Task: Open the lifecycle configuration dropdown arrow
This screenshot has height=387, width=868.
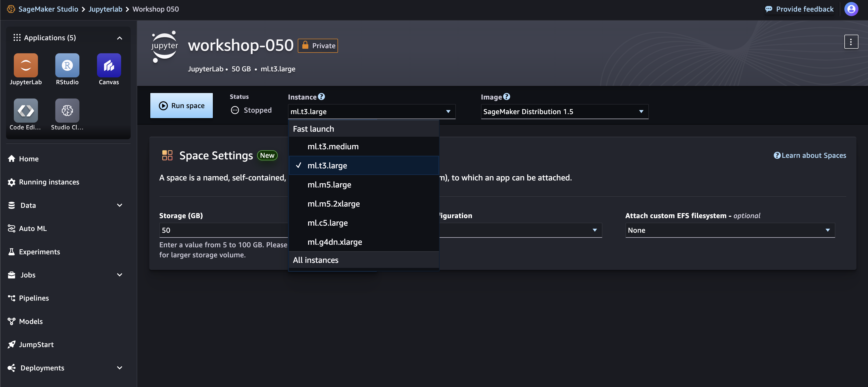Action: point(594,230)
